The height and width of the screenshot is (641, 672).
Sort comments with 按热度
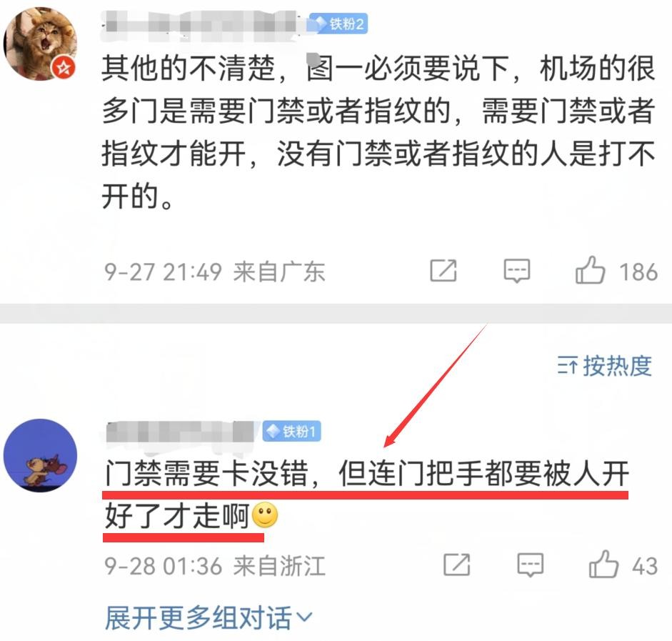tap(605, 366)
